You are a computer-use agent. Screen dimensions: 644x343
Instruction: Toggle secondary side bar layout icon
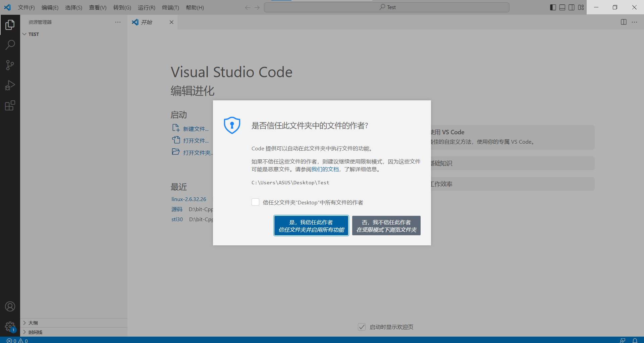click(572, 7)
